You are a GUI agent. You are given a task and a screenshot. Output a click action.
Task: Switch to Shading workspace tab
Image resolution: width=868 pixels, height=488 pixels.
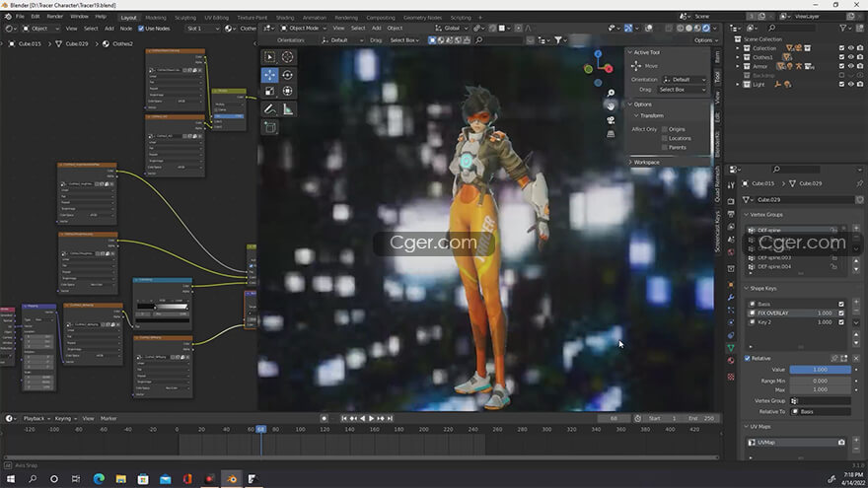pyautogui.click(x=285, y=18)
